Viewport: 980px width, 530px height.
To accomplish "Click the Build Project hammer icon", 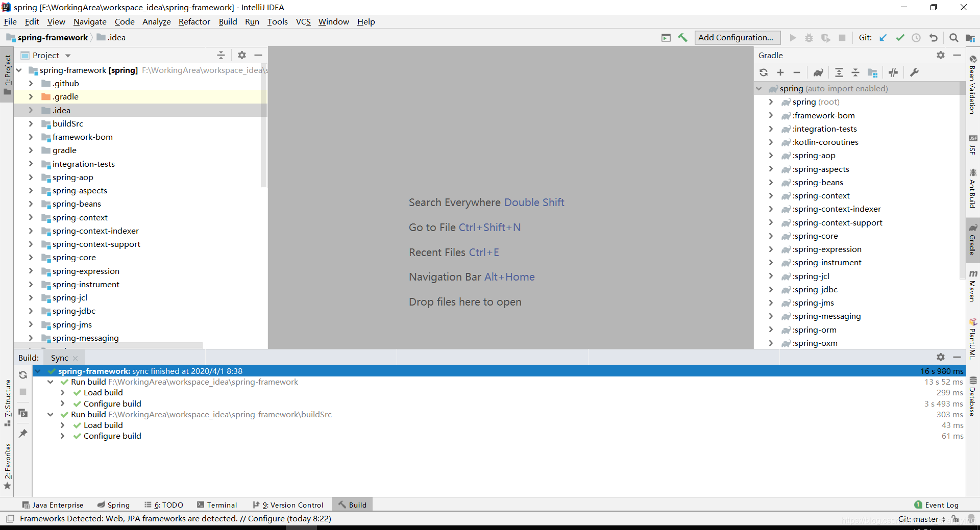I will [x=682, y=38].
